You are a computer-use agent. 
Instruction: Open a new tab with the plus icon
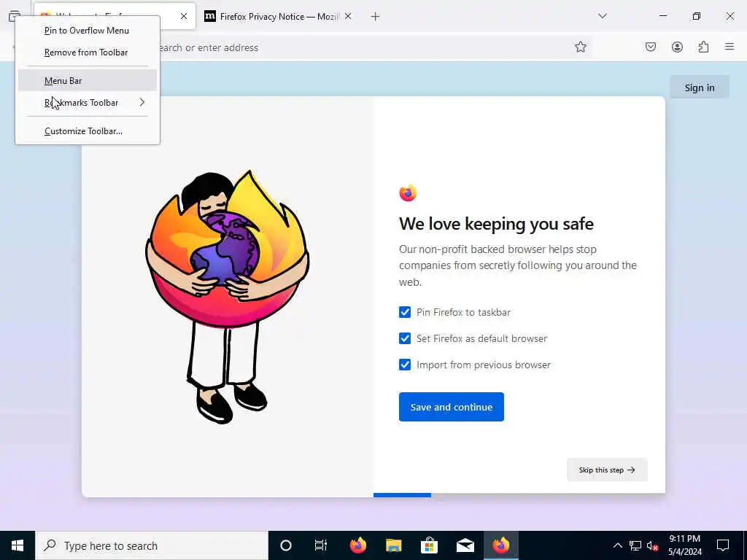pyautogui.click(x=375, y=17)
